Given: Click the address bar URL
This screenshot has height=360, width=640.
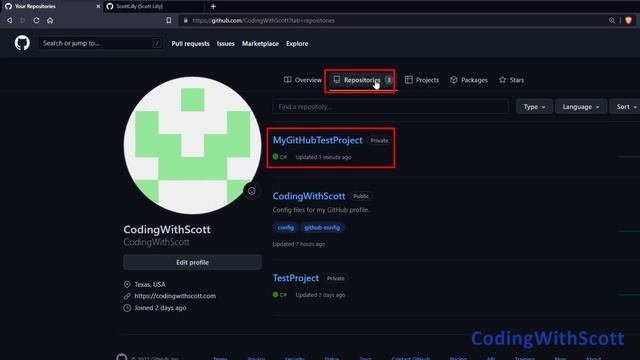Looking at the screenshot, I should pos(263,20).
